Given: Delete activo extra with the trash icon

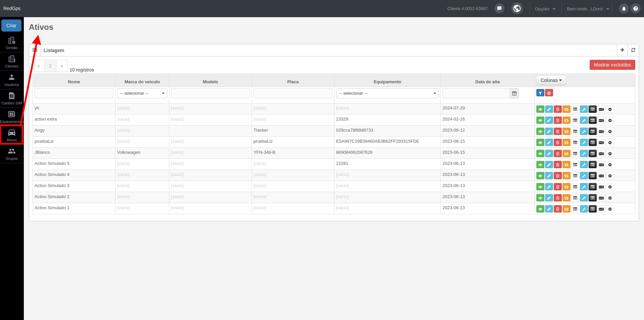Looking at the screenshot, I should (x=557, y=120).
